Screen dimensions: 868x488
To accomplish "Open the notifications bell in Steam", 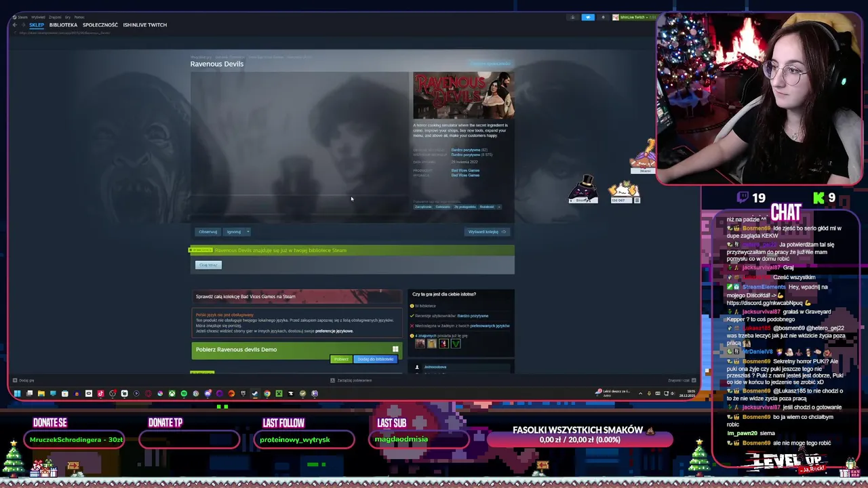I will [x=603, y=17].
